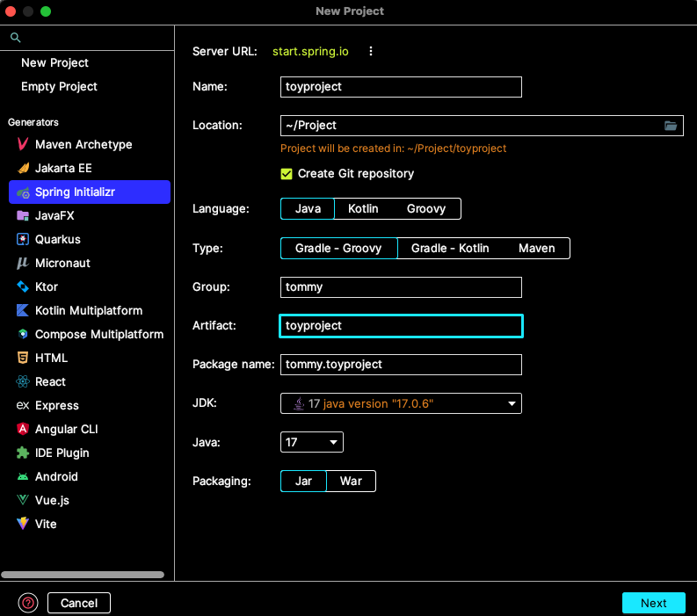Click the Ktor icon
This screenshot has height=616, width=697.
click(x=23, y=286)
